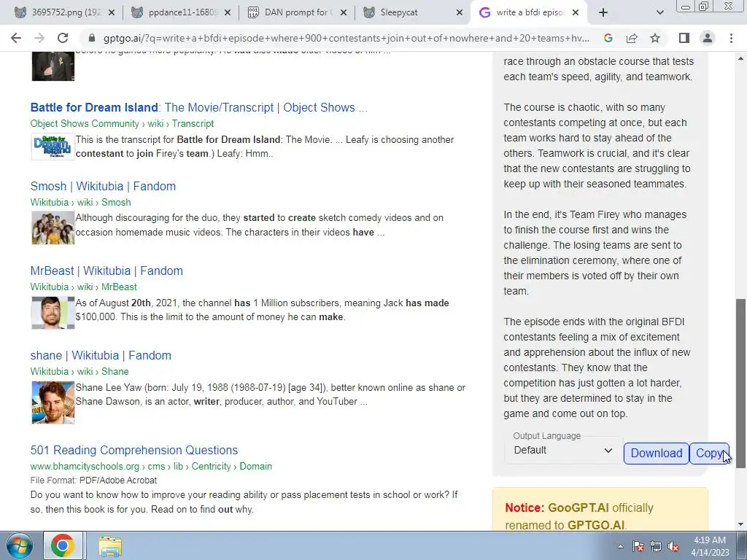Click the lock icon in address bar
747x560 pixels.
[x=92, y=38]
